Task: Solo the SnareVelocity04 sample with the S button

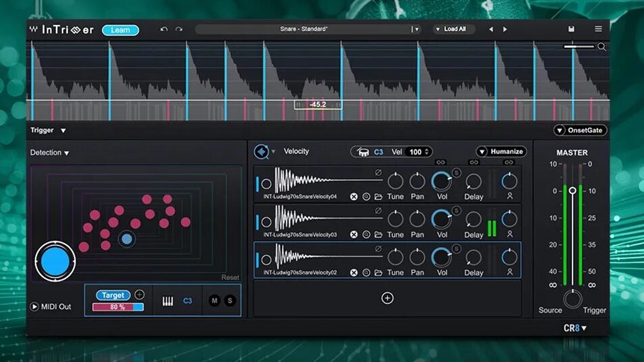Action: (456, 172)
